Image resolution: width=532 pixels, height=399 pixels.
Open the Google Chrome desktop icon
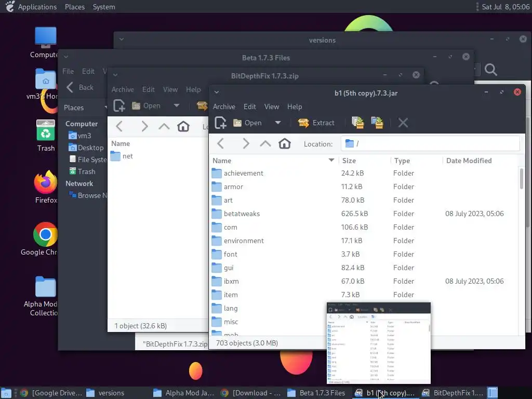pyautogui.click(x=40, y=239)
